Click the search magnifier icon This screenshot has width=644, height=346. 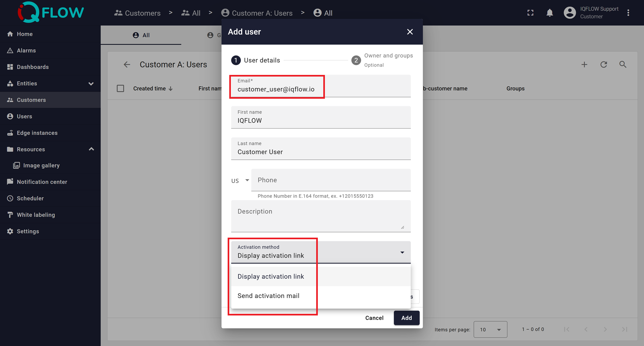[623, 65]
